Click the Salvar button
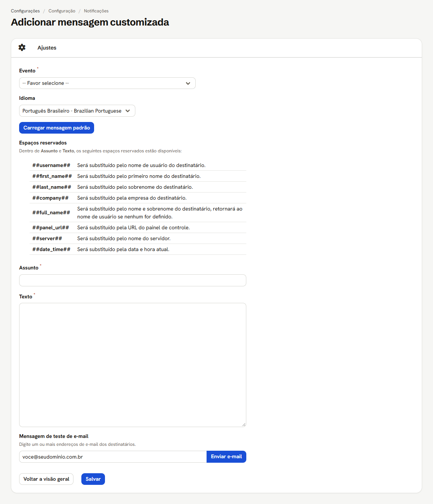Viewport: 433px width, 504px height. click(x=93, y=479)
